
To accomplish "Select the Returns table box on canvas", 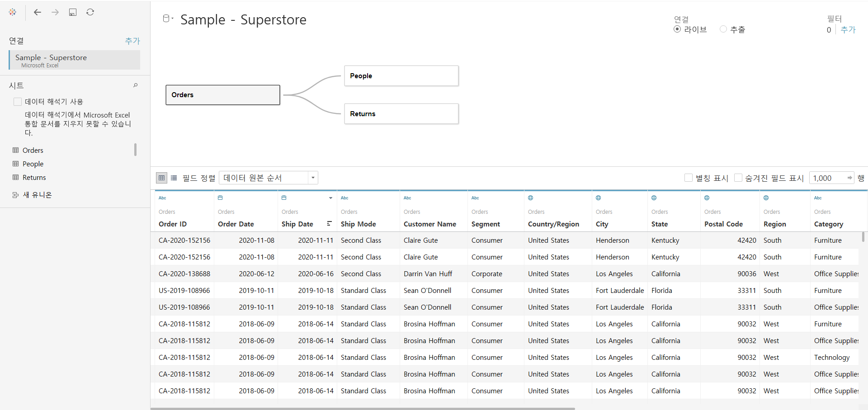I will (401, 114).
